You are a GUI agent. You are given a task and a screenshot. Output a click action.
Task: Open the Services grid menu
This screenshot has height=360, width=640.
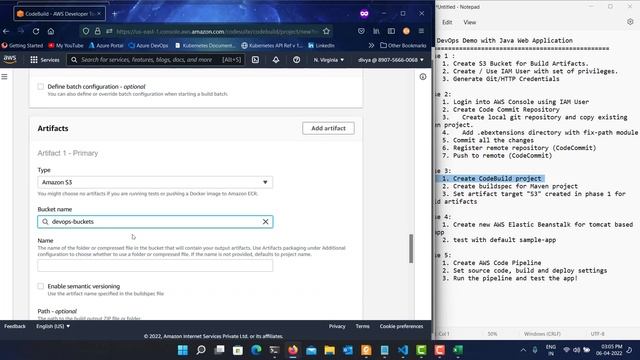click(45, 60)
